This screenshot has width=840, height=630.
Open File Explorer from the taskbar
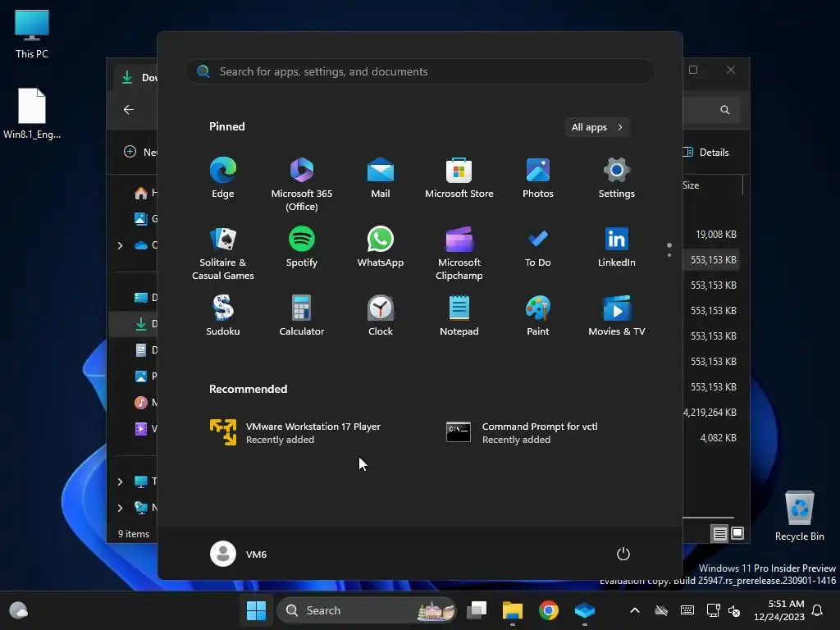512,610
